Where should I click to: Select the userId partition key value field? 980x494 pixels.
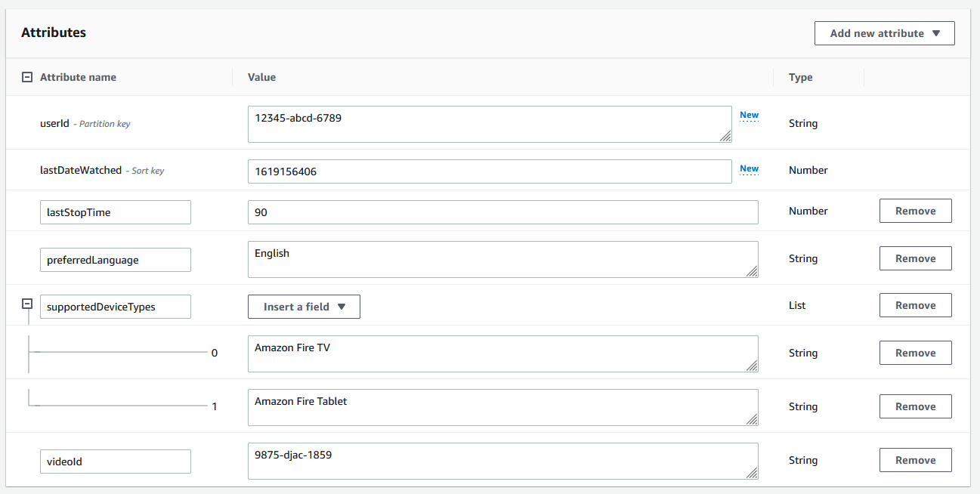[x=489, y=124]
